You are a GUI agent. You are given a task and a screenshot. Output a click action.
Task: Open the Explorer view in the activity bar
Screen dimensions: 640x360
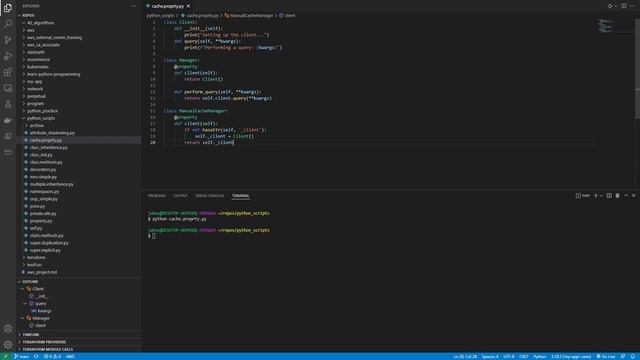(x=8, y=8)
